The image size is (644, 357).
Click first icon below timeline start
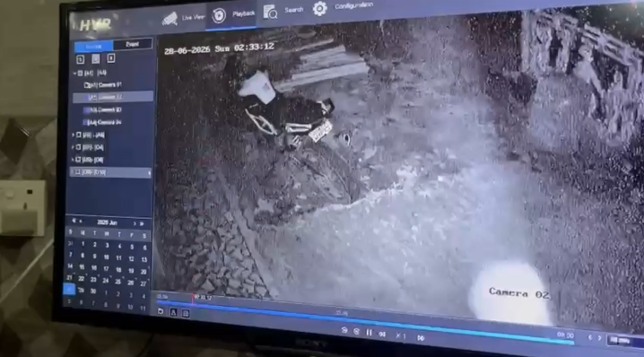161,312
